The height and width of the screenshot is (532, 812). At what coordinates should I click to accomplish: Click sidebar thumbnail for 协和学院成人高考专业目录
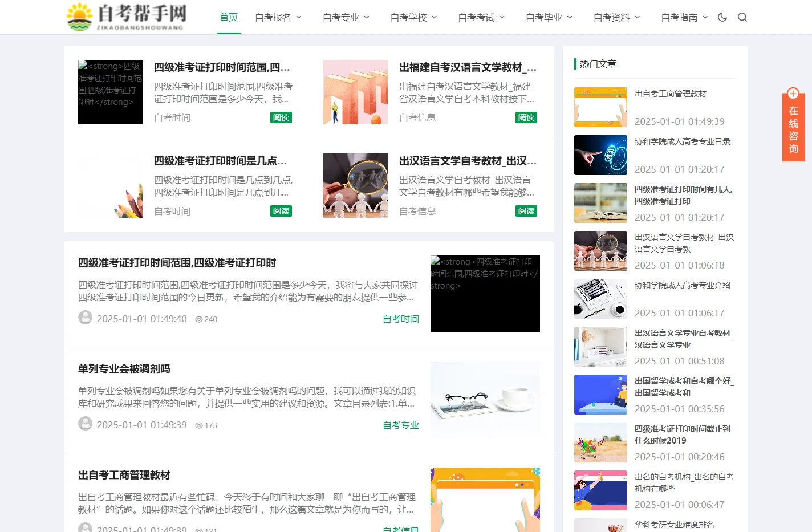click(x=600, y=155)
